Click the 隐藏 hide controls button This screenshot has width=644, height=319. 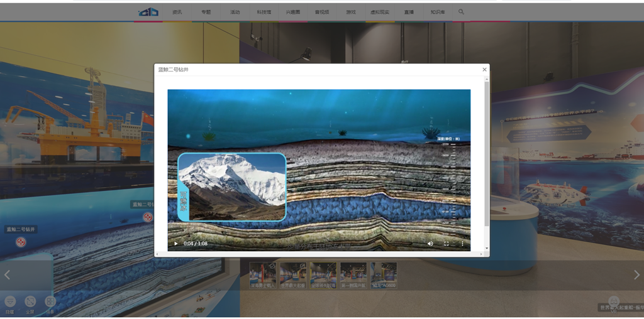point(10,302)
